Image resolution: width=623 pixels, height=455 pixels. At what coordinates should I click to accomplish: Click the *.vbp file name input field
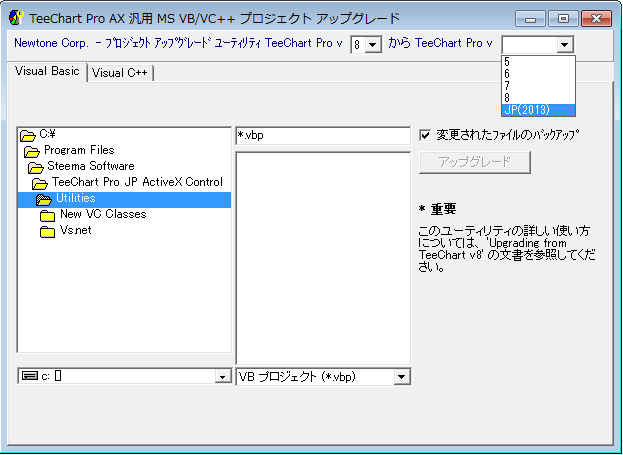tap(323, 136)
